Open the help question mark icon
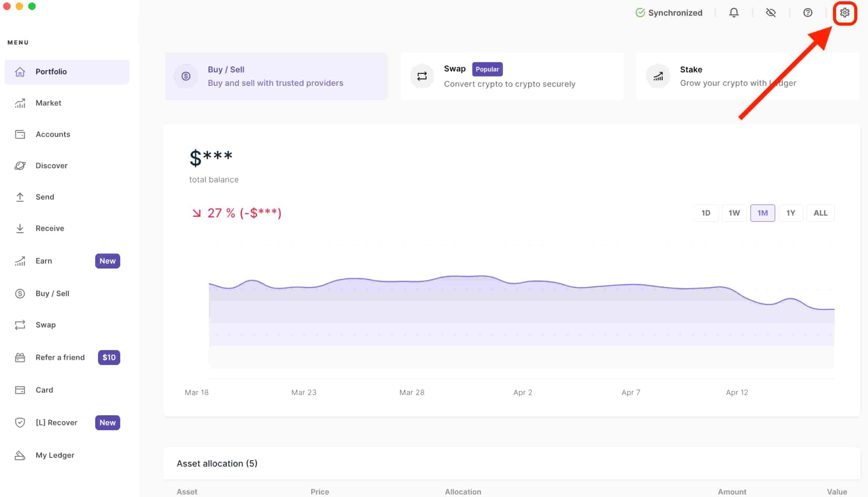 click(807, 13)
